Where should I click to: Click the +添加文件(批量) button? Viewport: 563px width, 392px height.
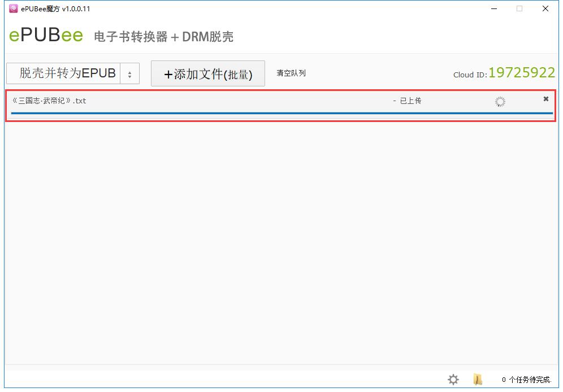click(x=207, y=74)
